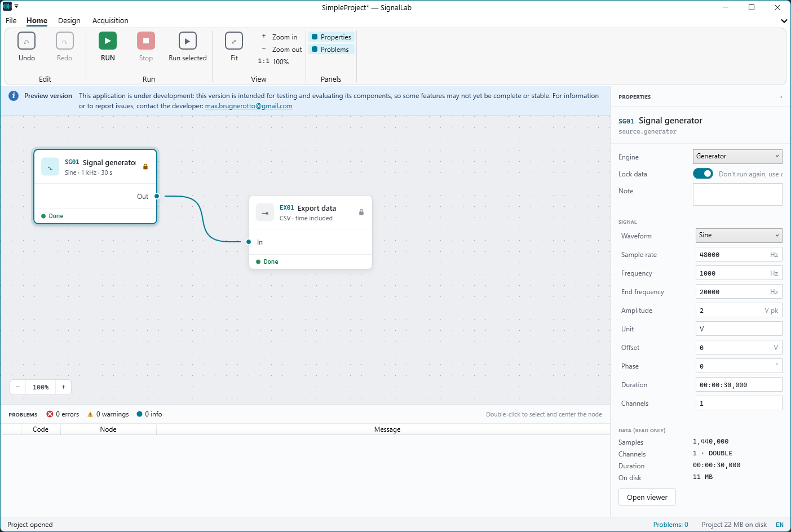Viewport: 791px width, 532px height.
Task: Click Problems: 0 in the status bar
Action: (x=671, y=525)
